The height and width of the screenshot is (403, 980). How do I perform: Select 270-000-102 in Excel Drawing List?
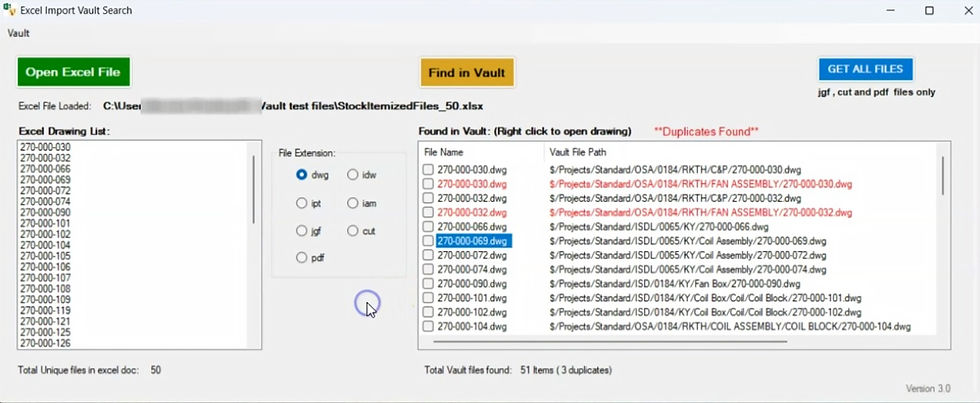pyautogui.click(x=45, y=234)
